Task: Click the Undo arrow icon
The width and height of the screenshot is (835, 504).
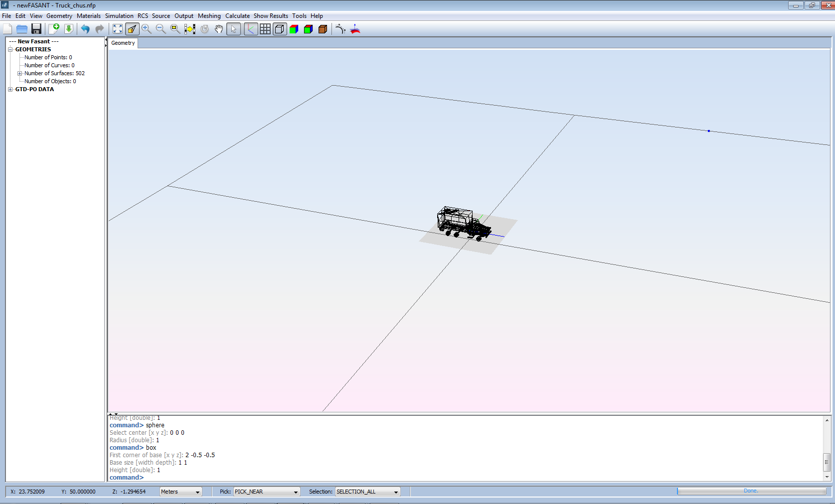Action: coord(85,29)
